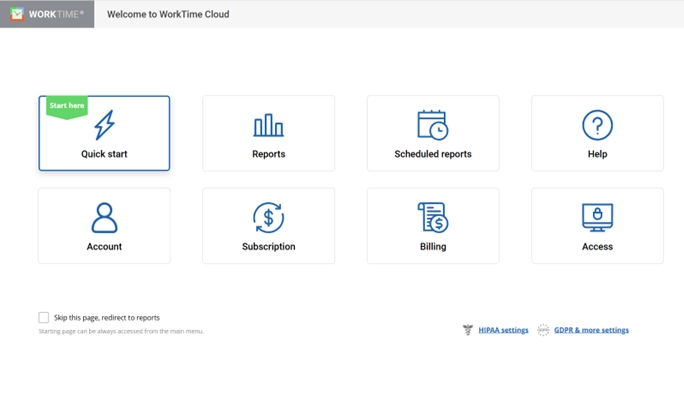Click the Account person icon
Screen dimensions: 684x396
pos(104,218)
